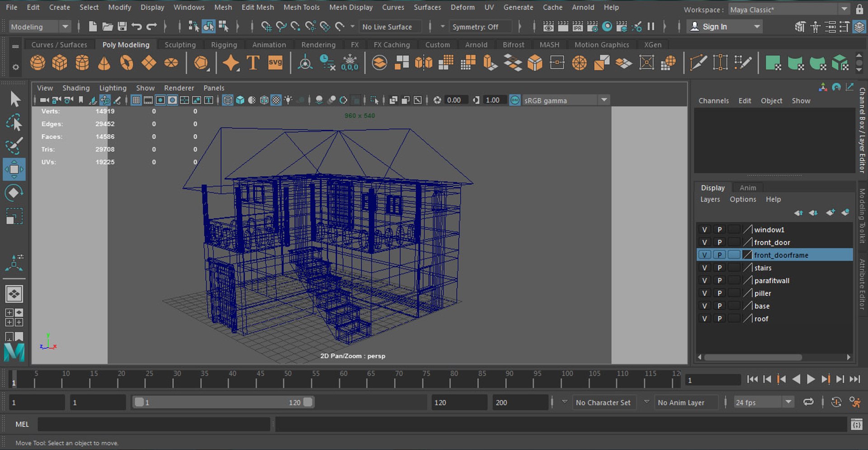Screen dimensions: 868x450
Task: Click the Go to end of playback button
Action: [x=854, y=379]
